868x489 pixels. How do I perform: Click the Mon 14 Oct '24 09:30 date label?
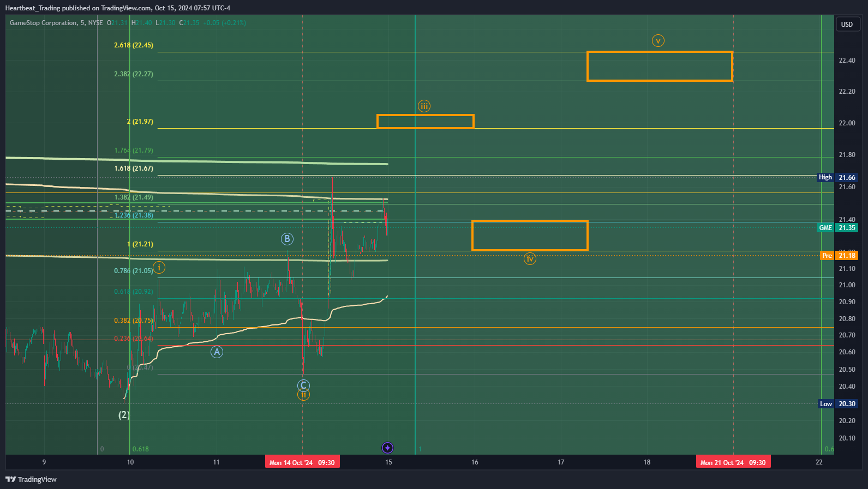(x=302, y=462)
